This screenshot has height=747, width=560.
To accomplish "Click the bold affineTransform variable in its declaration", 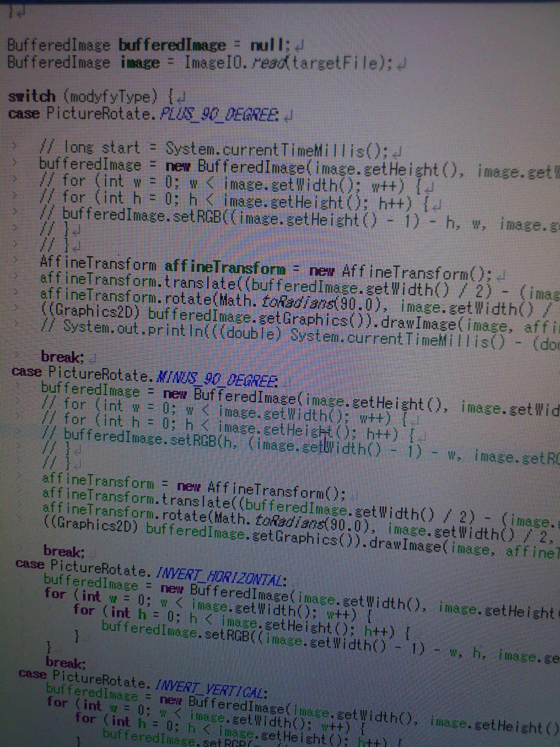I will (x=225, y=268).
